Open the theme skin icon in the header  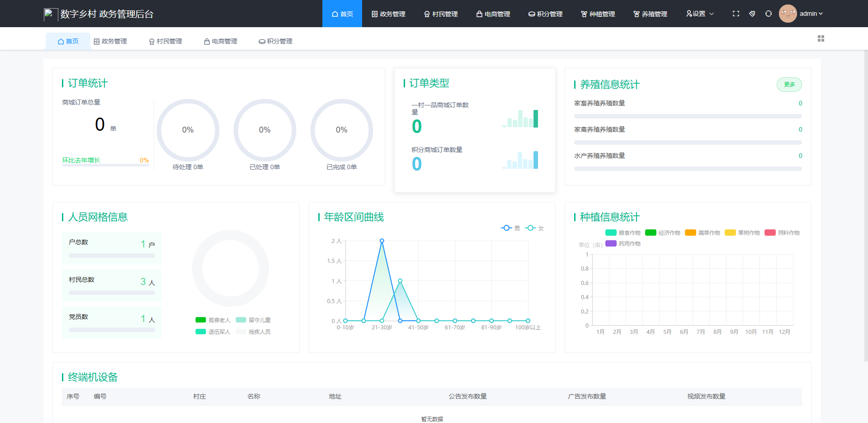coord(752,14)
